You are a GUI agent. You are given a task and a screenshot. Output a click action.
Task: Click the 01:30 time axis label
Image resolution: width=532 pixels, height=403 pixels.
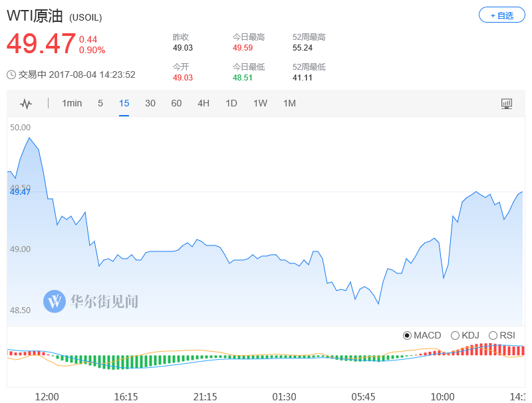coord(284,397)
